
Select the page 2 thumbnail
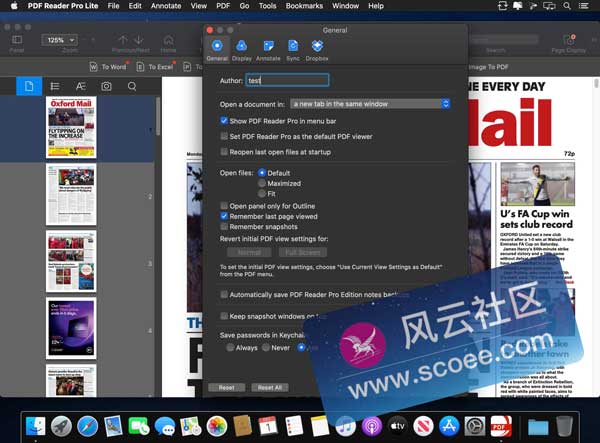(x=71, y=194)
